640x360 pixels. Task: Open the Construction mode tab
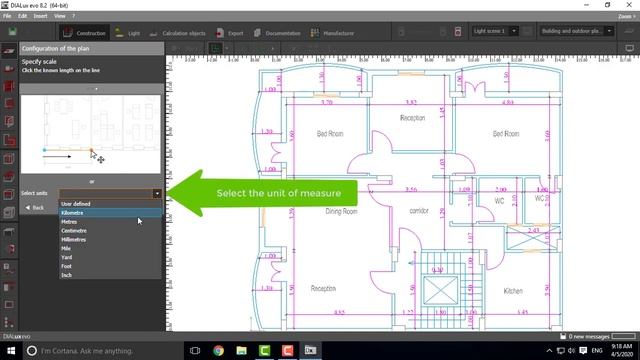tap(85, 33)
